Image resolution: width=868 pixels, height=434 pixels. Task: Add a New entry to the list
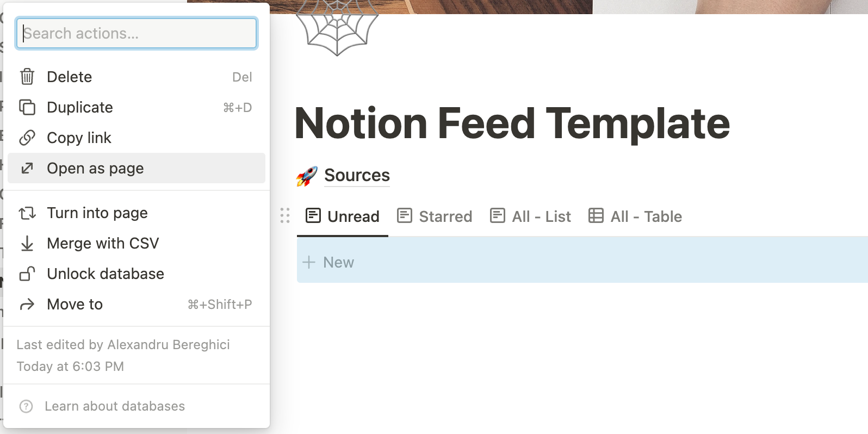coord(328,262)
